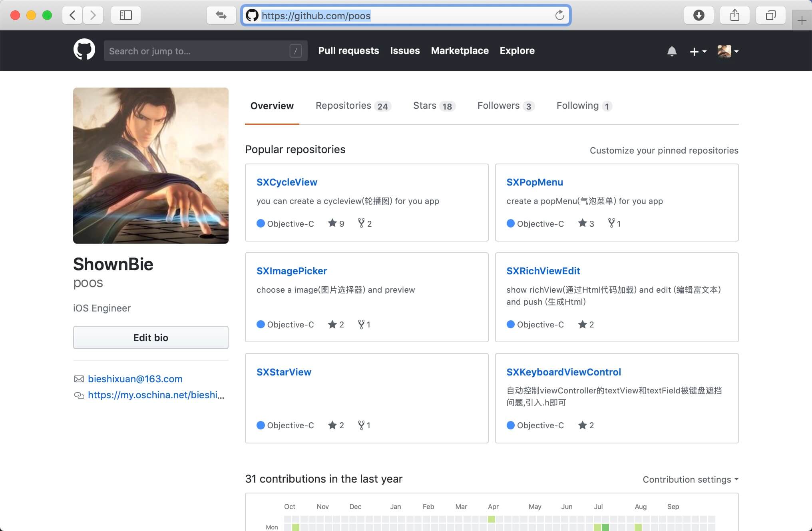Click Customize your pinned repositories

point(664,150)
